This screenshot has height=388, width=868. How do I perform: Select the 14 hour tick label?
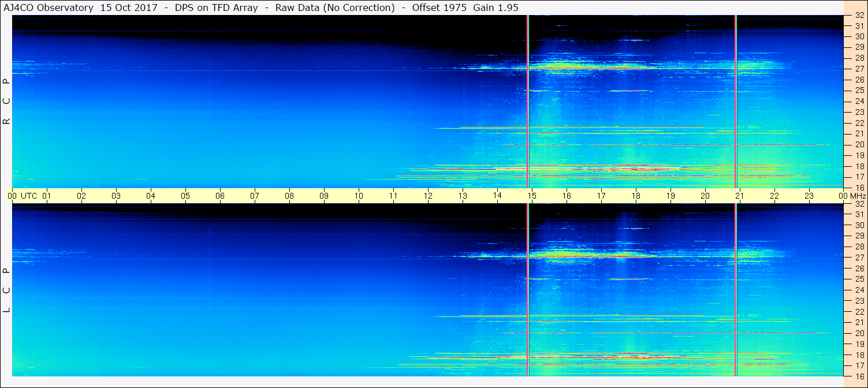pyautogui.click(x=497, y=195)
